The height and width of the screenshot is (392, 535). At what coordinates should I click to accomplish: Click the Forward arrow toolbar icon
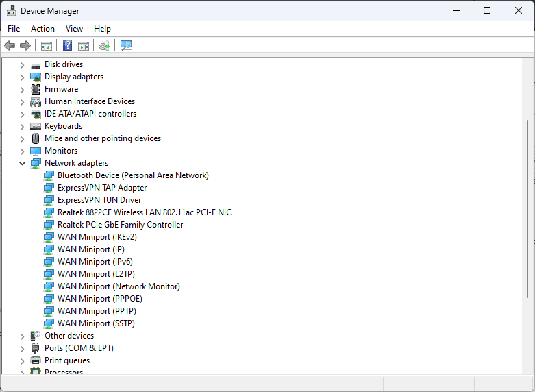[x=25, y=45]
